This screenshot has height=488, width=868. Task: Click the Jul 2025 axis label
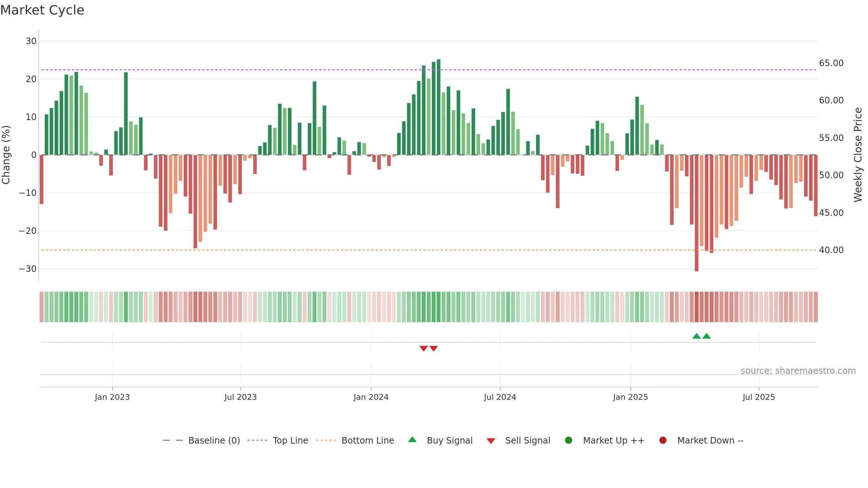pos(759,397)
